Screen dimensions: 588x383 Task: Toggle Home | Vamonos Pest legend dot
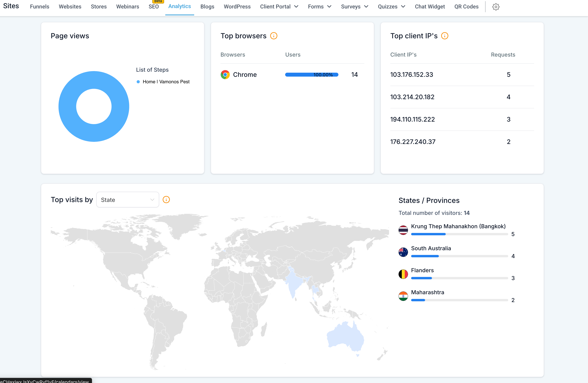(x=138, y=82)
